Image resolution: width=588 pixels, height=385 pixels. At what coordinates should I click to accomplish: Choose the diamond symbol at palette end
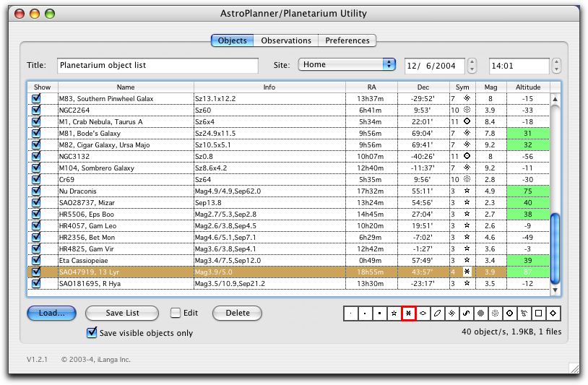553,313
